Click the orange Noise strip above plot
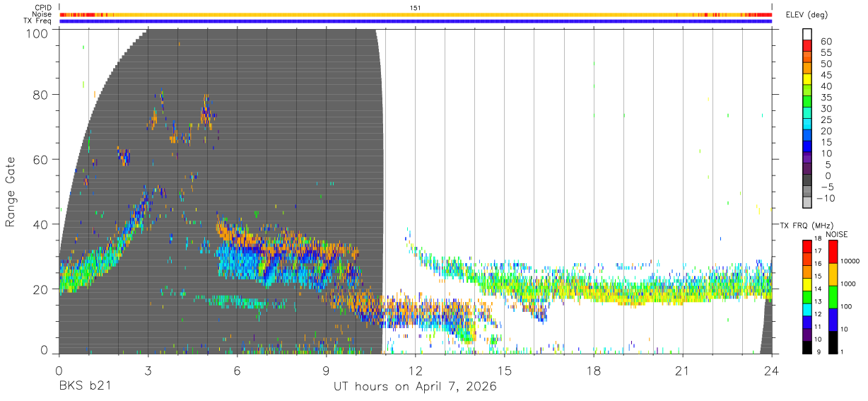This screenshot has height=401, width=868. (416, 14)
